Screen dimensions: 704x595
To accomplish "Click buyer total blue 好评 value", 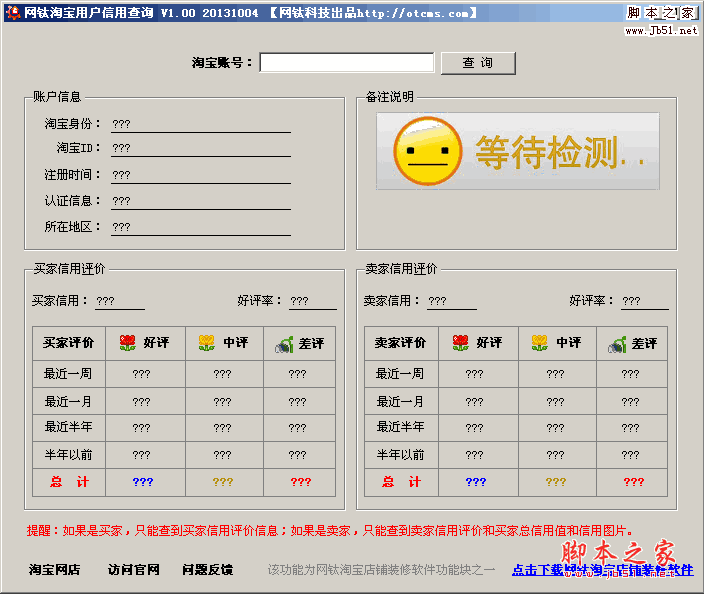I will point(143,482).
